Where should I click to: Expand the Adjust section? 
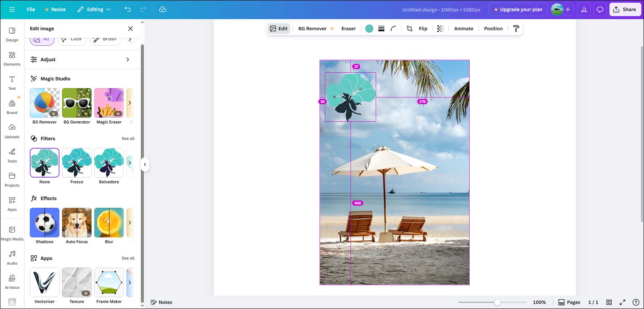82,59
